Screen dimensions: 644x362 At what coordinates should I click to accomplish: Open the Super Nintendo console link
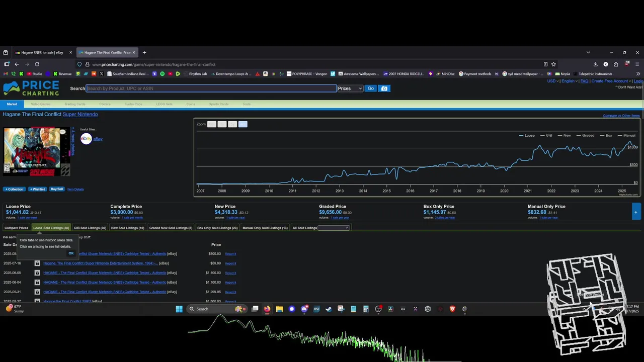(x=80, y=114)
